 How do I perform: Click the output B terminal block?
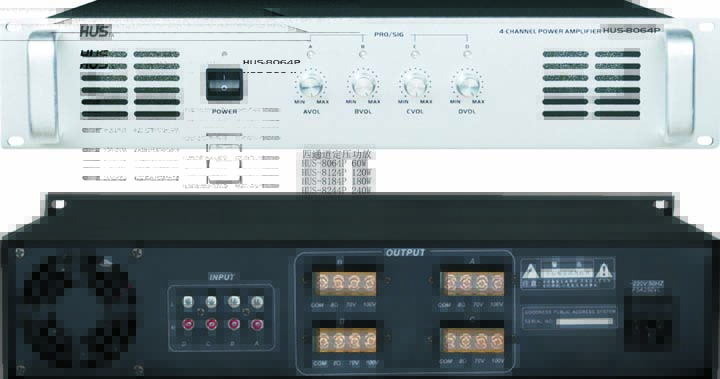tap(344, 283)
